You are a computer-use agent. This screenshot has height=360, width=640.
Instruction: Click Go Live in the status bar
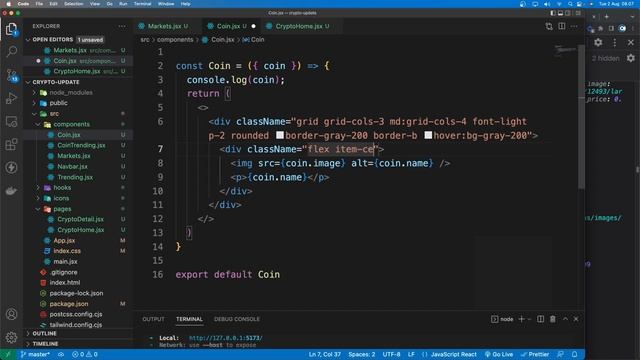point(499,354)
